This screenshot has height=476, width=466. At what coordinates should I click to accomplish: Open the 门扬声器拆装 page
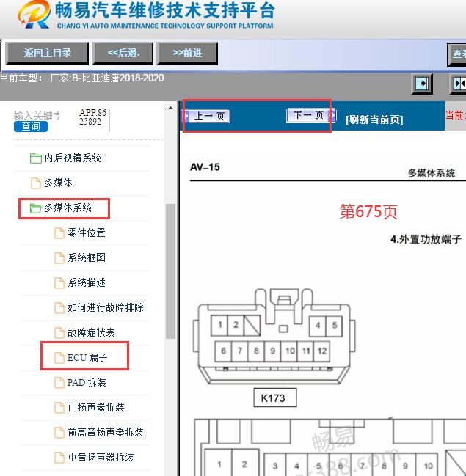pyautogui.click(x=96, y=407)
